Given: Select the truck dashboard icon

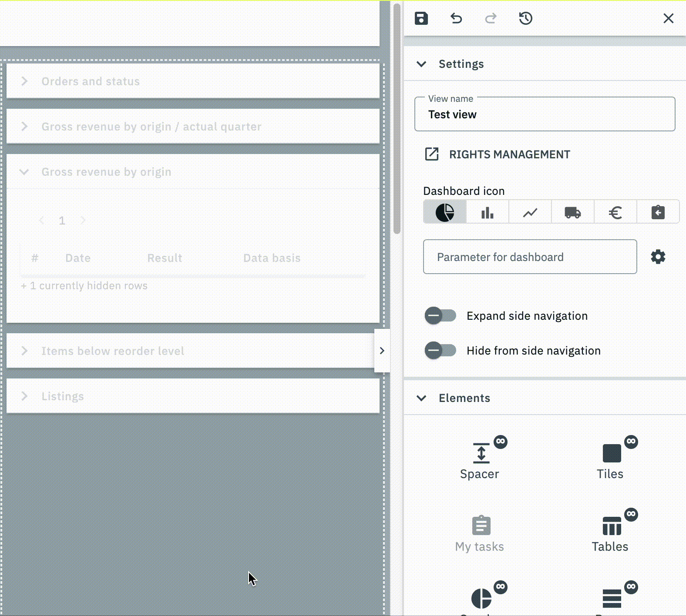Looking at the screenshot, I should click(x=572, y=213).
